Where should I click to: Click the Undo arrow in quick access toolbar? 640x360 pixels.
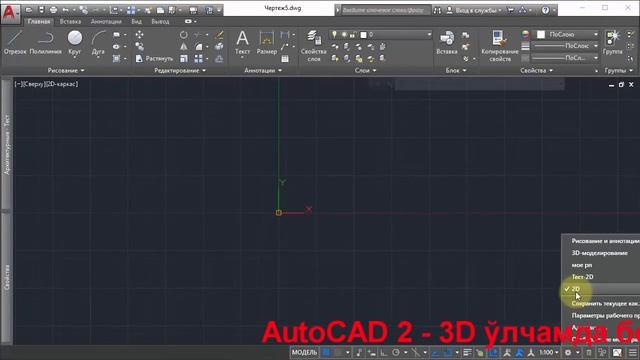[65, 10]
